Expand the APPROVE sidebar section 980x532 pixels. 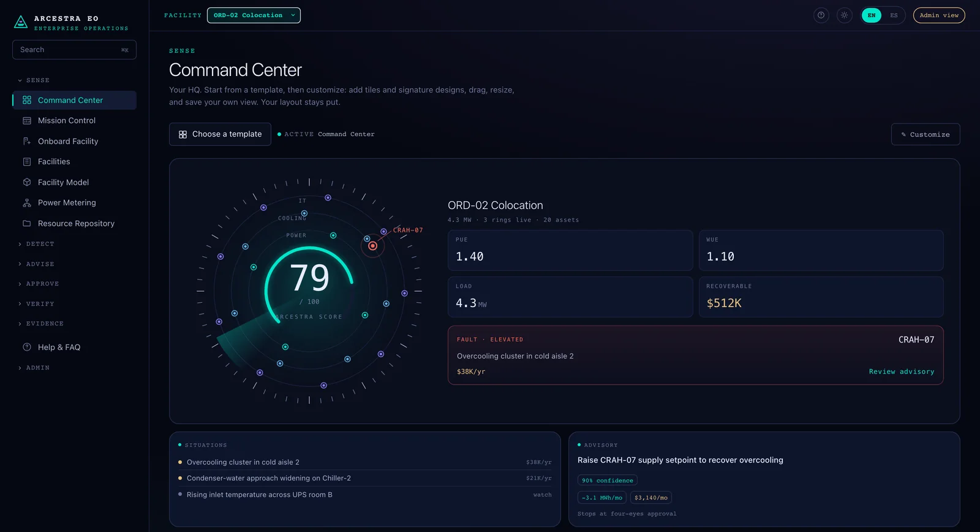[x=39, y=284]
